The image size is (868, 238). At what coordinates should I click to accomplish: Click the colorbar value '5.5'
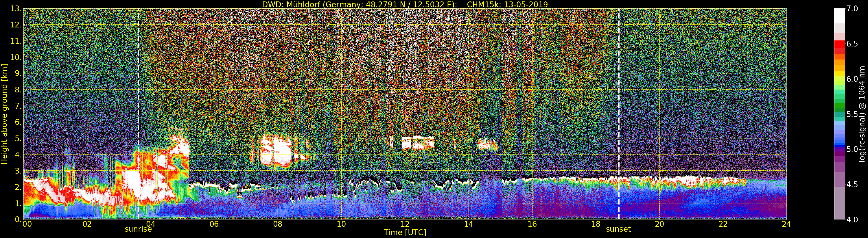[x=852, y=114]
